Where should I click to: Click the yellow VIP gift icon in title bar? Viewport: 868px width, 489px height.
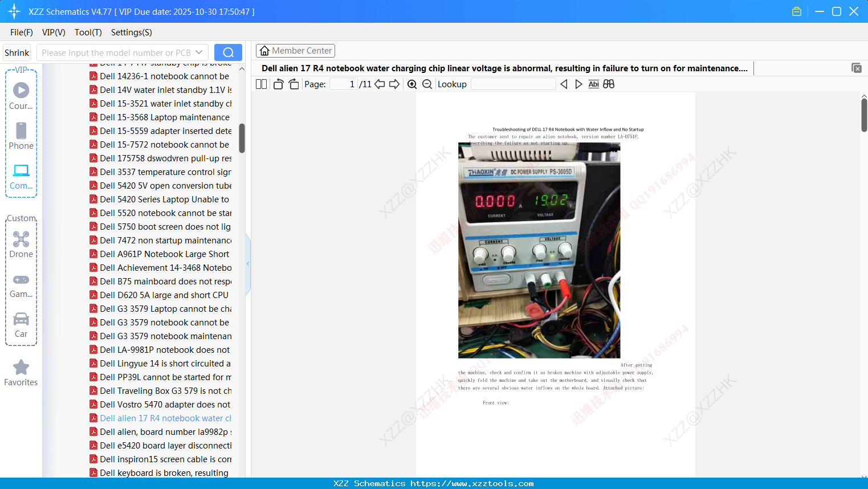(797, 11)
